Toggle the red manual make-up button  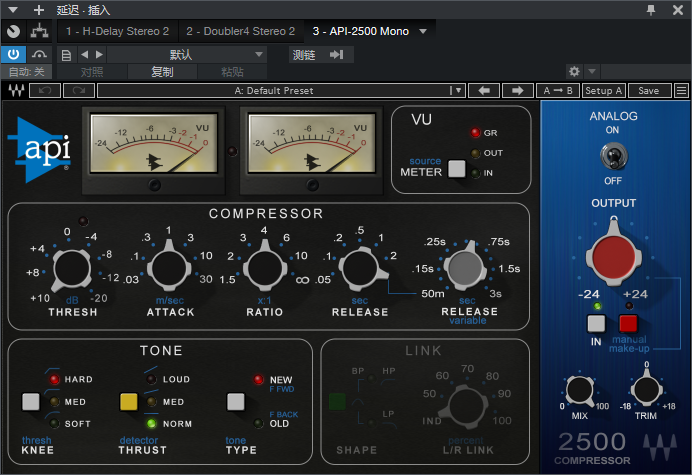pos(628,324)
